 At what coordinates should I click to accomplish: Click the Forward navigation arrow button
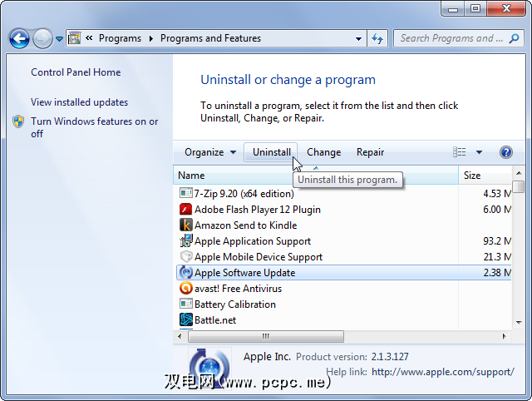[x=42, y=38]
